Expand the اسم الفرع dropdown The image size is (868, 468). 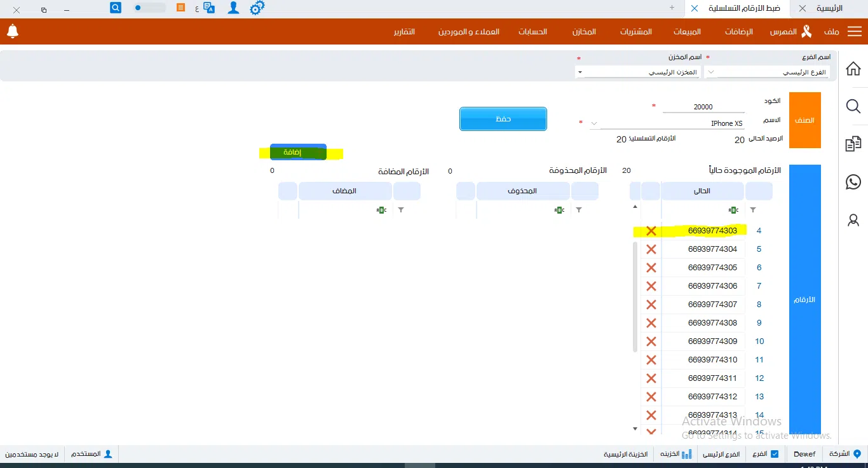(x=711, y=72)
